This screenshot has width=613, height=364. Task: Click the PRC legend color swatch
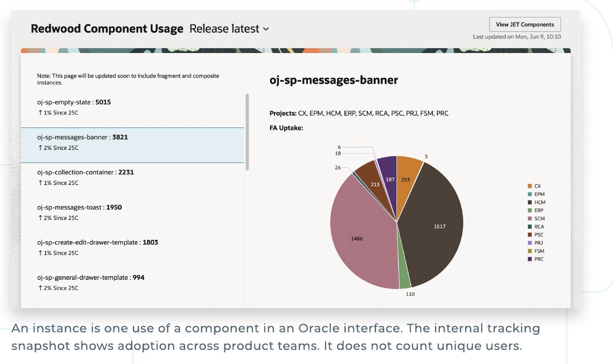point(530,259)
